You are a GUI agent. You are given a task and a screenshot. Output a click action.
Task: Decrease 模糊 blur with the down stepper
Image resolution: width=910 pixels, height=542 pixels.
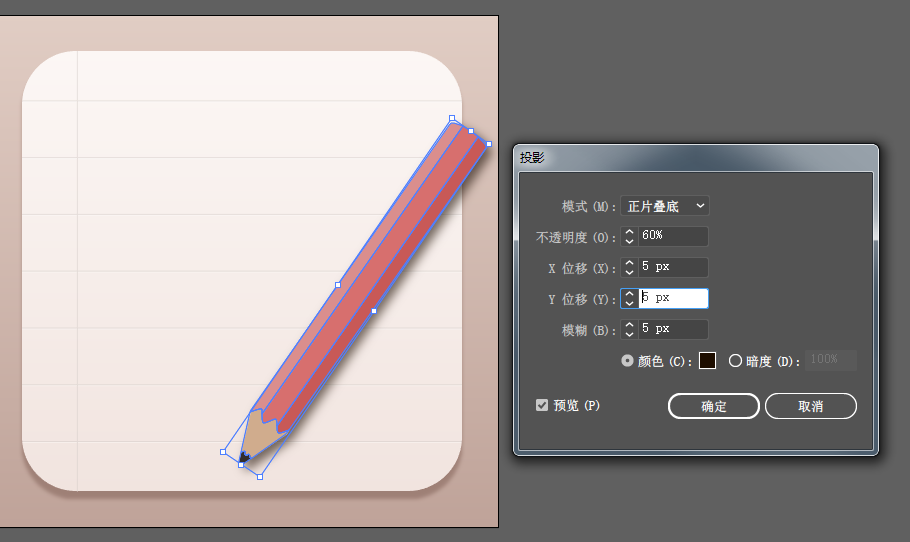630,334
